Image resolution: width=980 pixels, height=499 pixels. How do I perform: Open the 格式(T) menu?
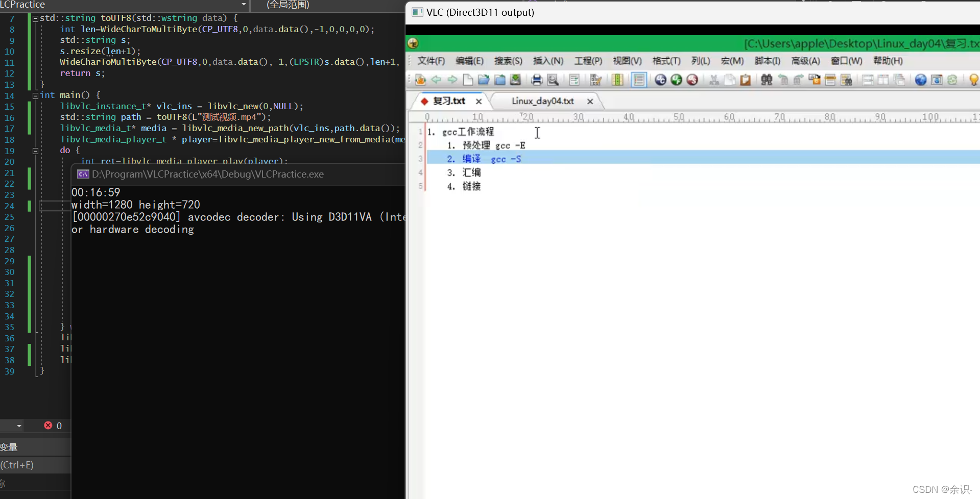(666, 61)
